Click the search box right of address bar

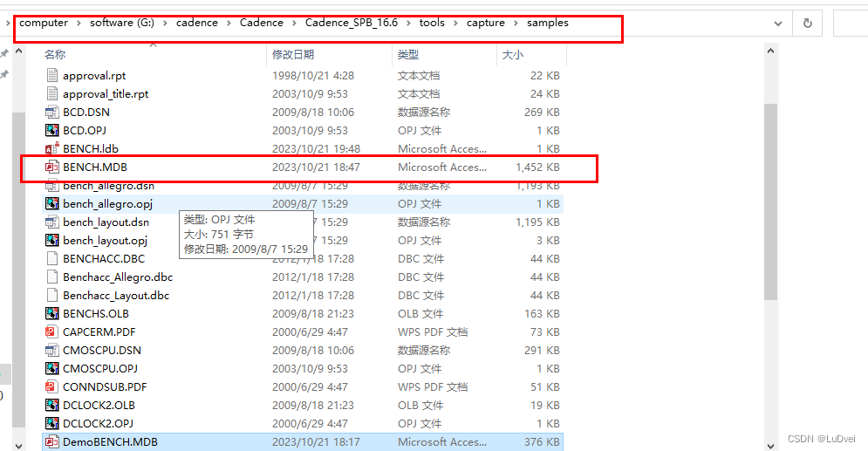tap(850, 24)
